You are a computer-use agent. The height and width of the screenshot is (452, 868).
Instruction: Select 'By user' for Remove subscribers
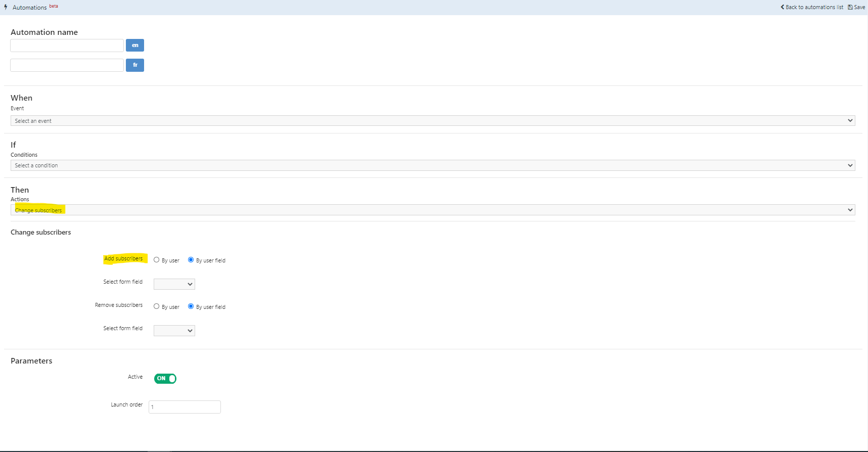click(157, 306)
